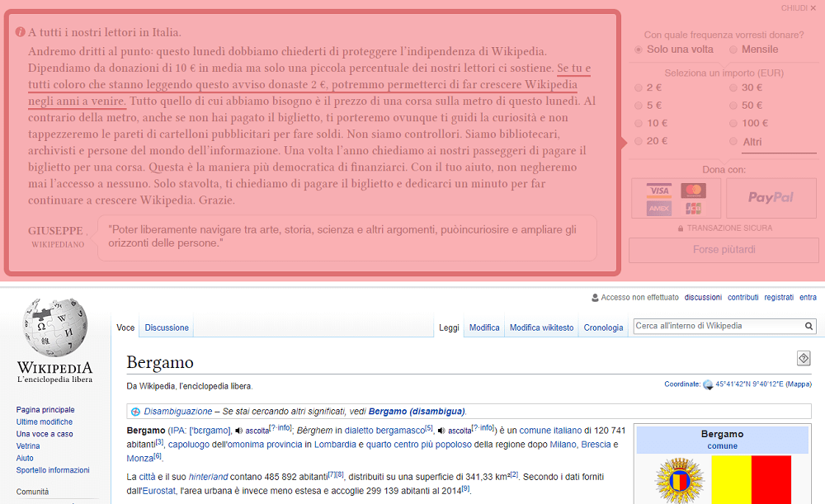
Task: Click the search magnifying glass icon
Action: (808, 326)
